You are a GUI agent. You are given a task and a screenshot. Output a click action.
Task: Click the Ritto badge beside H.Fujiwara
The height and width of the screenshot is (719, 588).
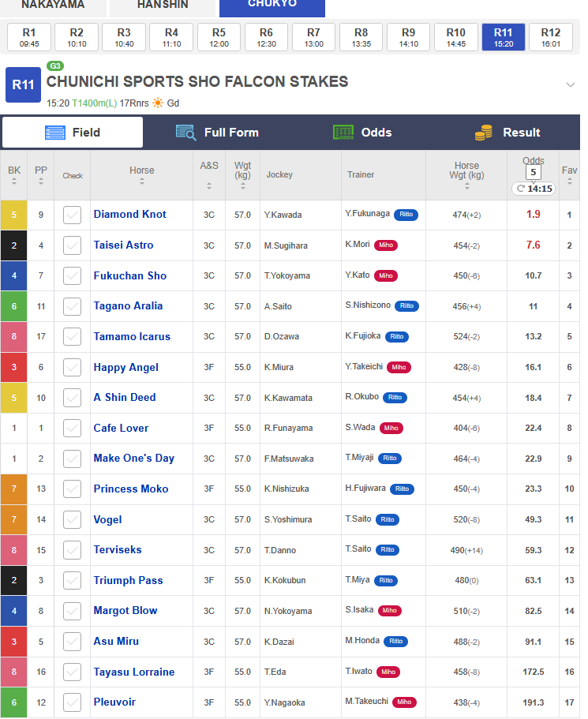pyautogui.click(x=403, y=489)
